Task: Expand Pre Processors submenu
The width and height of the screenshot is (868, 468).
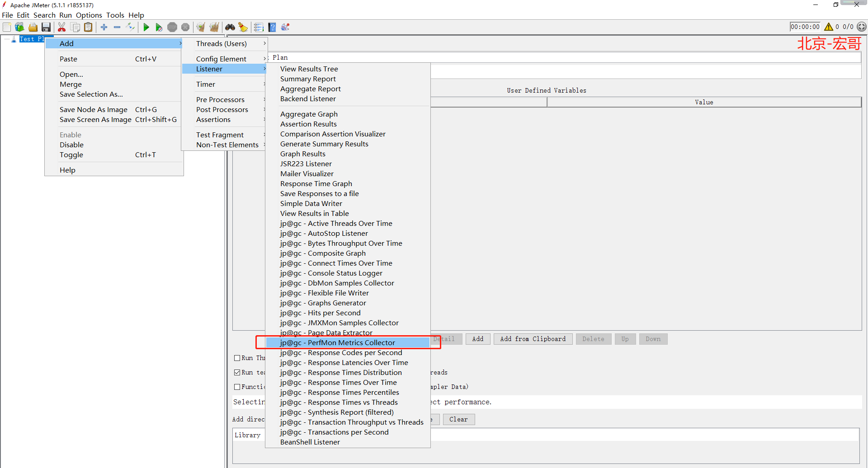Action: pyautogui.click(x=224, y=99)
